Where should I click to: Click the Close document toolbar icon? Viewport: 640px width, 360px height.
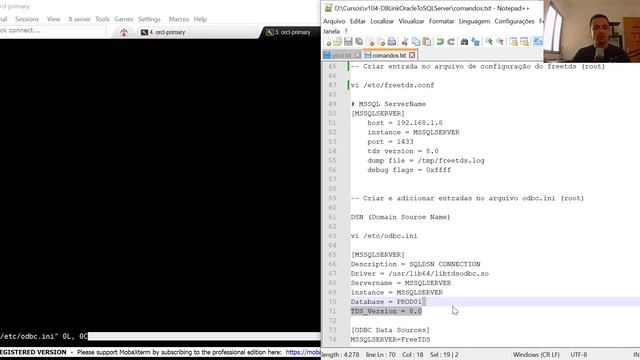[371, 42]
